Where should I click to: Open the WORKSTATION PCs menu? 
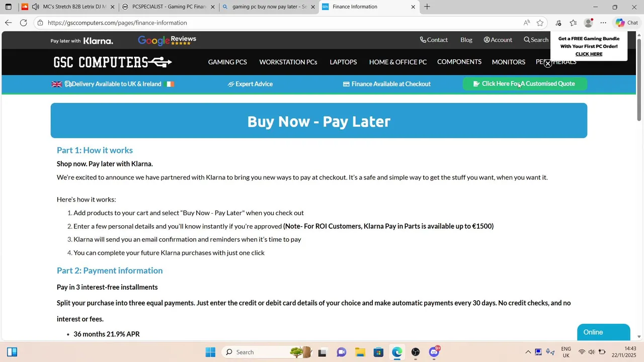coord(288,62)
